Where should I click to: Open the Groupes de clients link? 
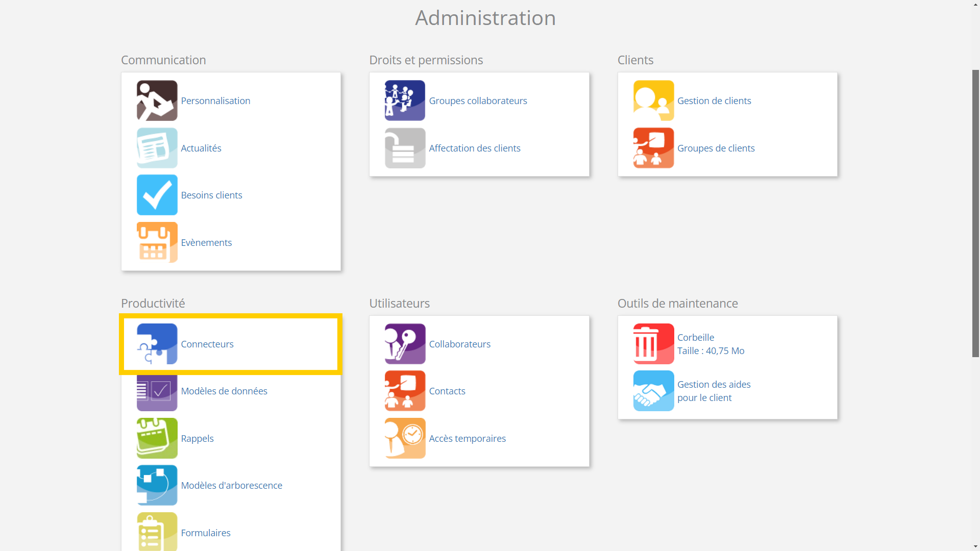tap(716, 148)
